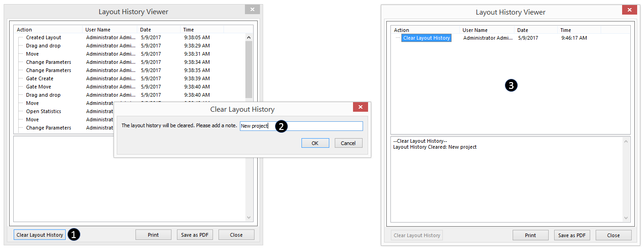Select the Created Layout history entry
This screenshot has width=644, height=249.
(x=43, y=37)
